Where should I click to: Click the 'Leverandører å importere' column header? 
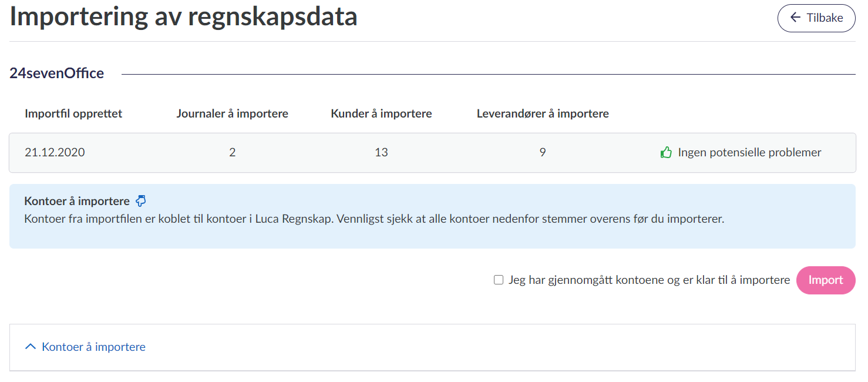tap(543, 113)
